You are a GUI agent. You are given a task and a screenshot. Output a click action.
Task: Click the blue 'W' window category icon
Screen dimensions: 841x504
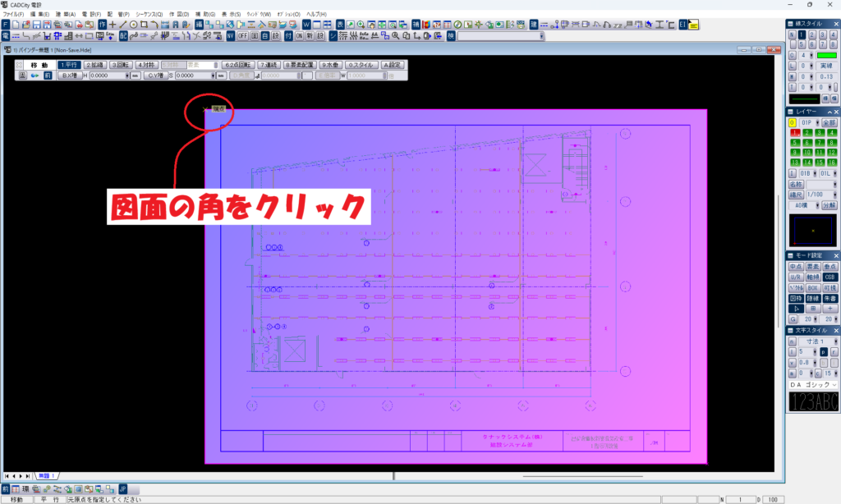coord(306,25)
